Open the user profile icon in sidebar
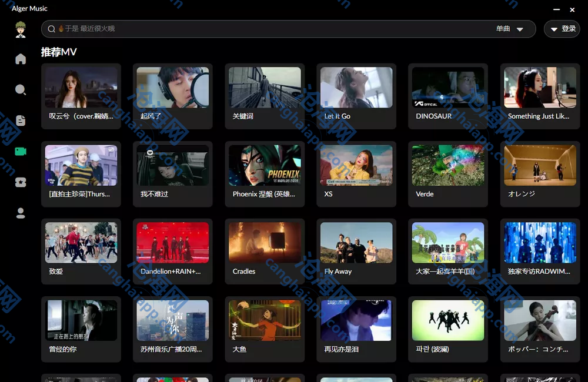Viewport: 588px width, 382px height. click(x=21, y=213)
